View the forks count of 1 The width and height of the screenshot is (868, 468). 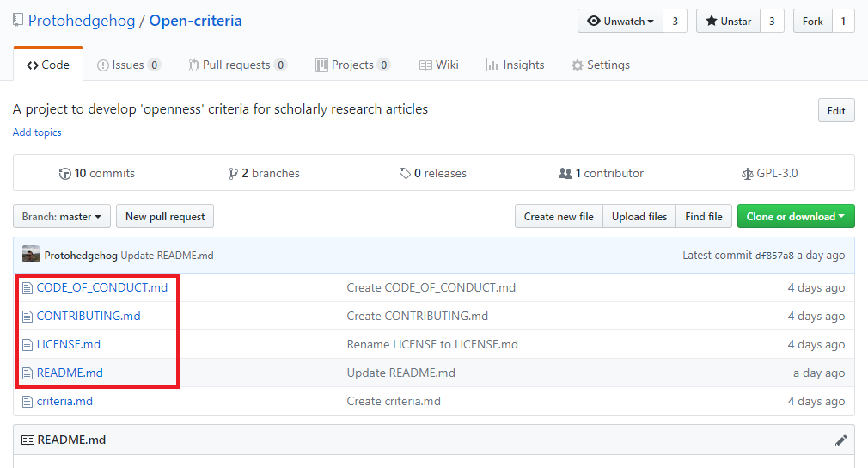coord(843,21)
